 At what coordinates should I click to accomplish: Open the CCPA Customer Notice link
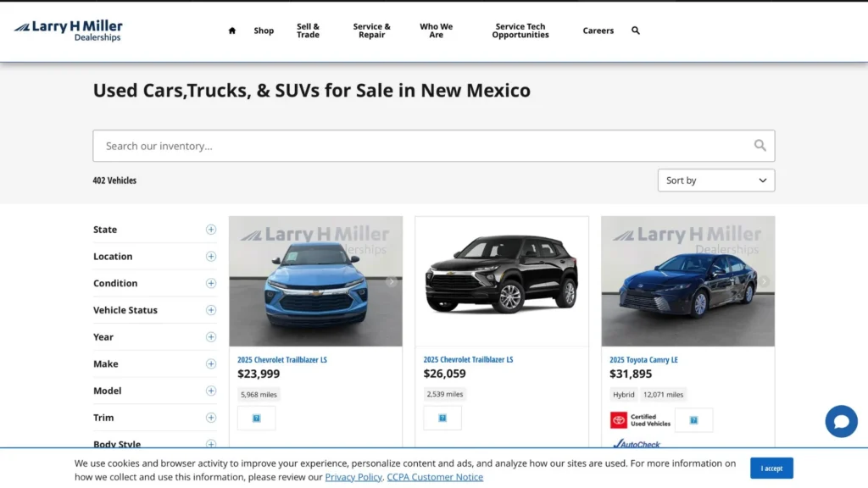coord(435,477)
